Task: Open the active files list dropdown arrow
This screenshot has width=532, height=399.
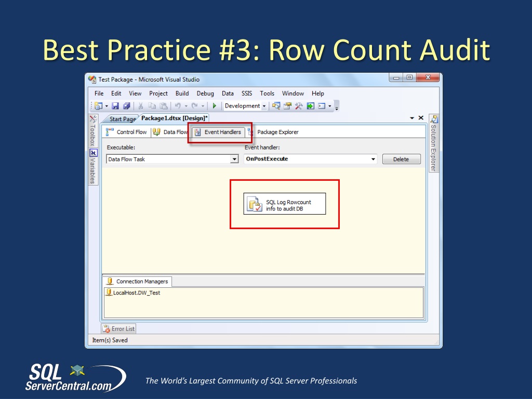Action: click(412, 118)
